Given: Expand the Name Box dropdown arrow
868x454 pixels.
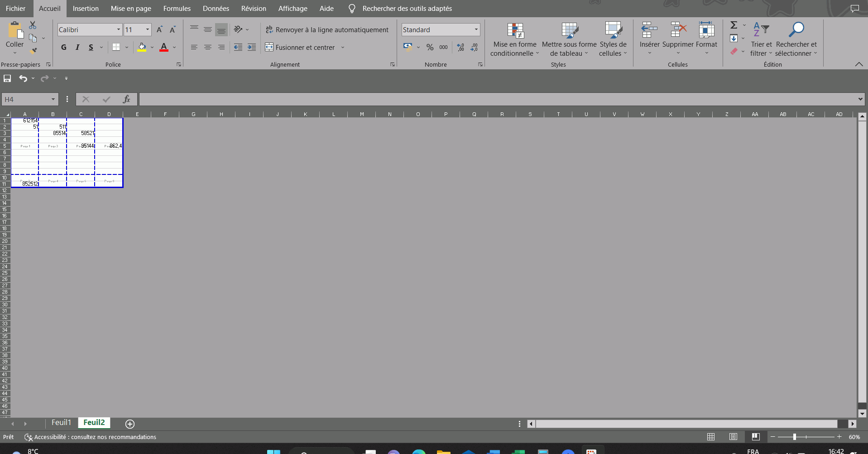Looking at the screenshot, I should [x=53, y=99].
